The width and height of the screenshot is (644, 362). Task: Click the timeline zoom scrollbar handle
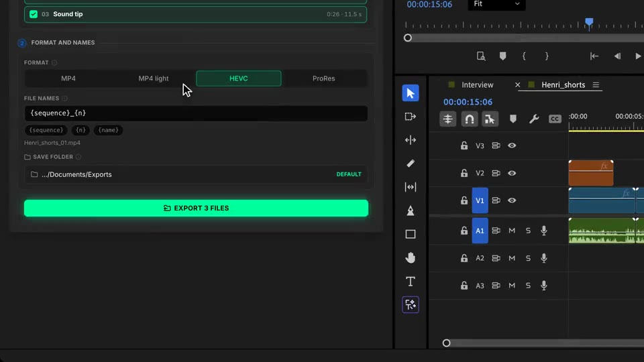pos(447,343)
